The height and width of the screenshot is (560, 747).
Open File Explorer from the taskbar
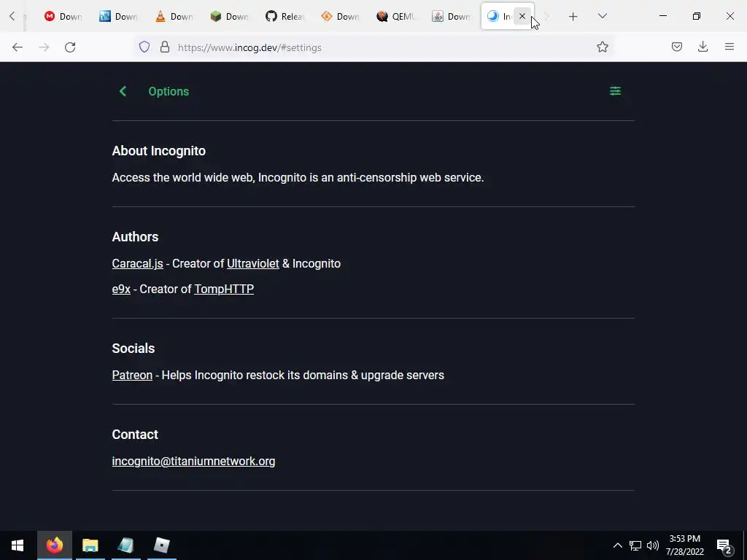coord(90,545)
